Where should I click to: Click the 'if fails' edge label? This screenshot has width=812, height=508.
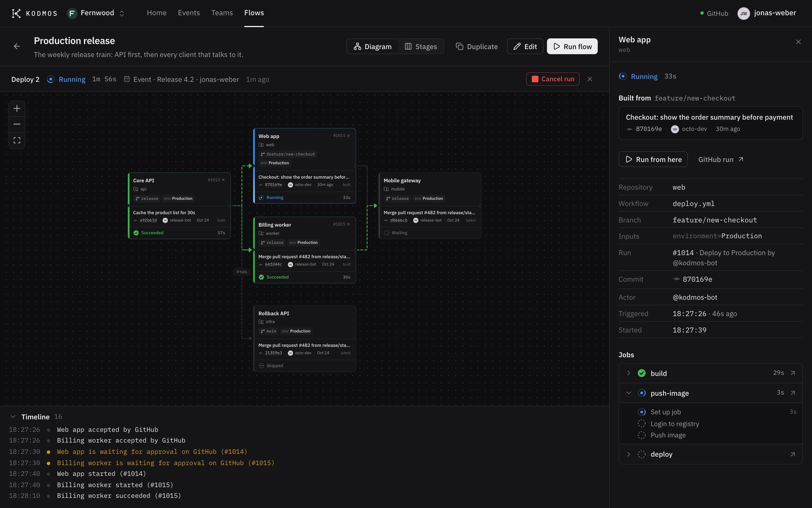click(242, 272)
